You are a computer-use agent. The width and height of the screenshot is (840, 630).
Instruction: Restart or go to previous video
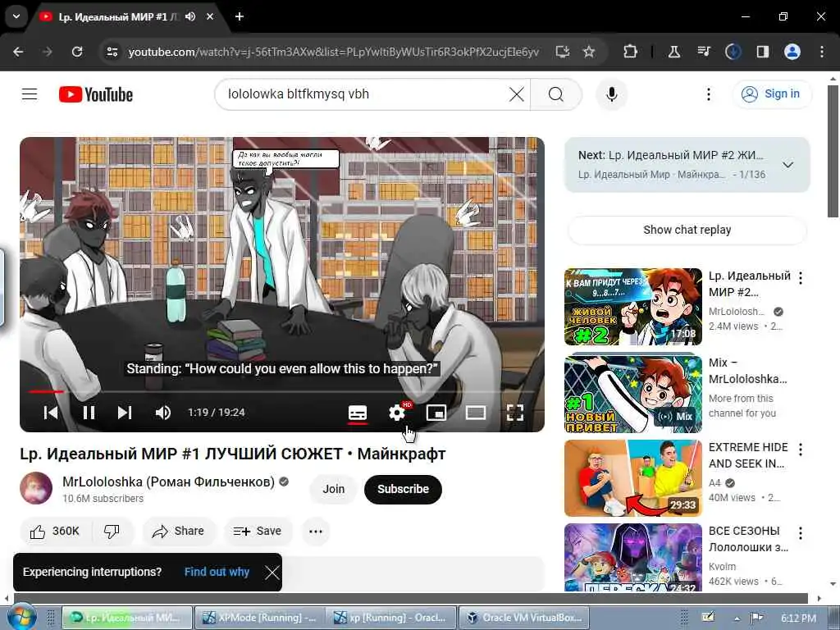click(50, 413)
